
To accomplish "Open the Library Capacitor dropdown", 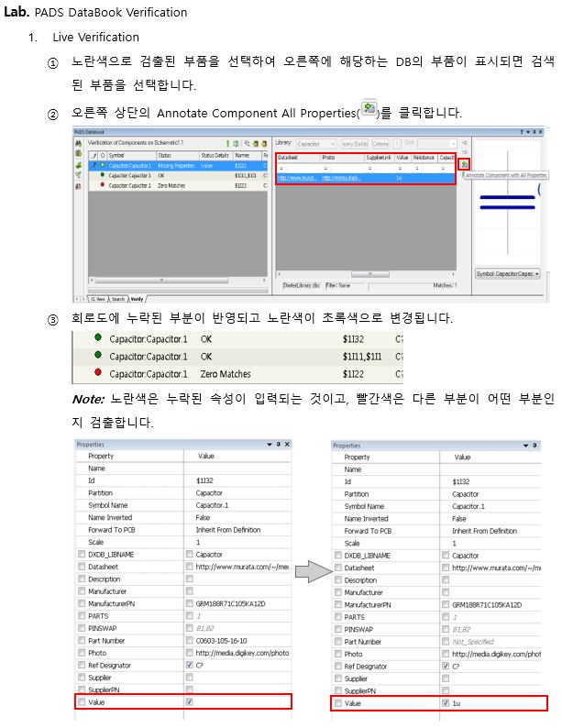I will pos(317,144).
